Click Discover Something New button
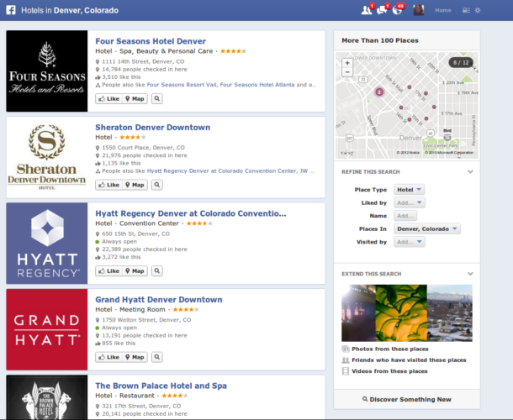513x420 pixels. [x=406, y=399]
